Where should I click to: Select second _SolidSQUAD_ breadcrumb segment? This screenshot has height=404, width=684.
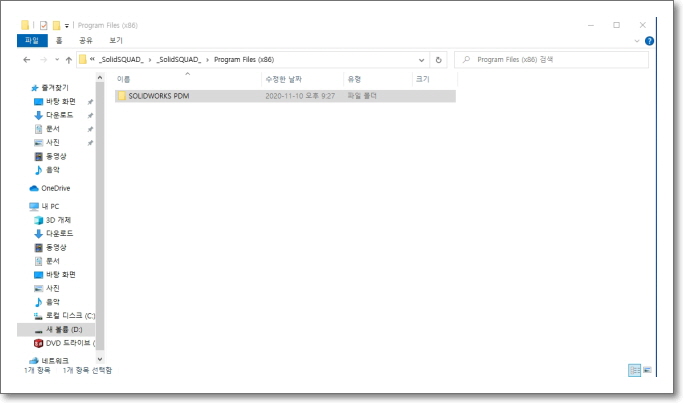(179, 60)
